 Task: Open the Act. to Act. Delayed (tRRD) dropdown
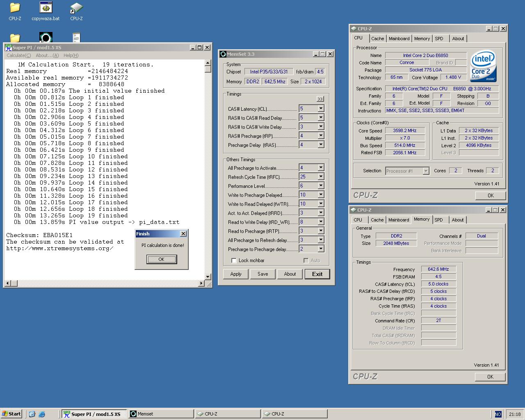point(321,213)
